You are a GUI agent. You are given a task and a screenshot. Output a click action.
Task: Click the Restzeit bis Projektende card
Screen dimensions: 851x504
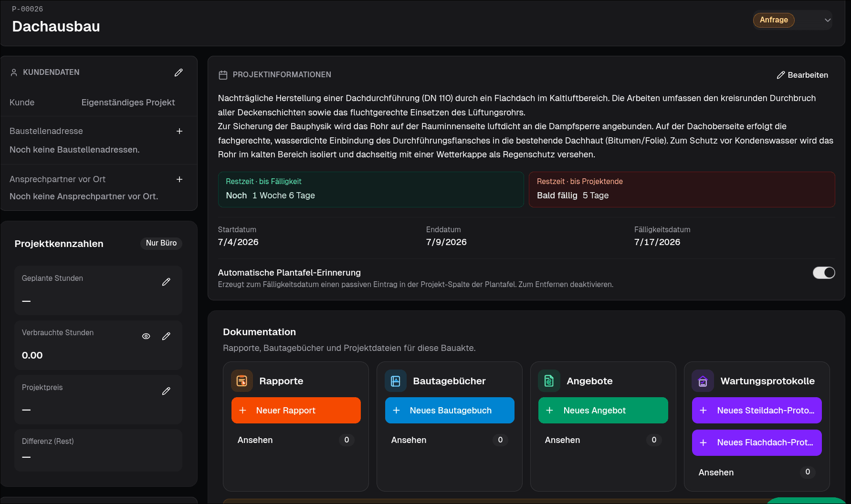pos(682,189)
